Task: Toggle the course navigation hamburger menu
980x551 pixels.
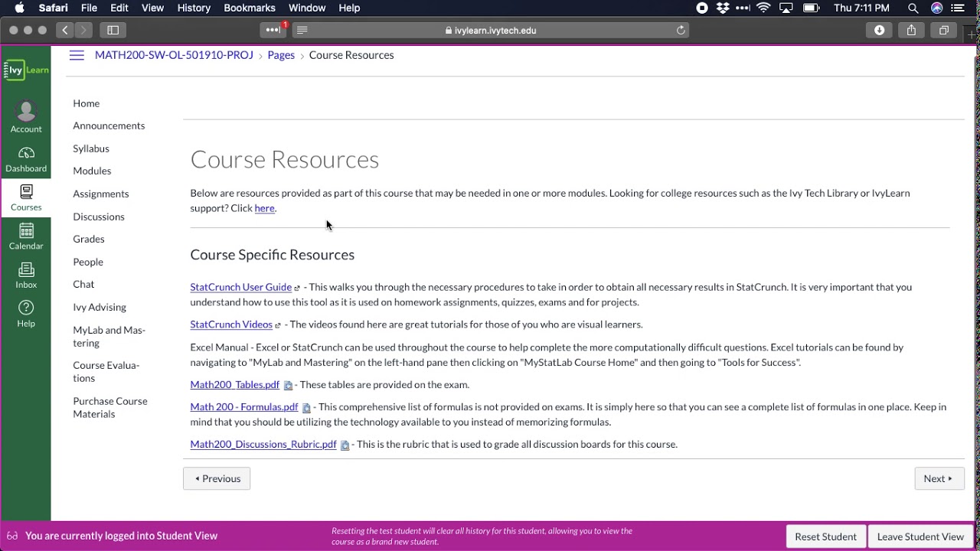Action: (77, 55)
